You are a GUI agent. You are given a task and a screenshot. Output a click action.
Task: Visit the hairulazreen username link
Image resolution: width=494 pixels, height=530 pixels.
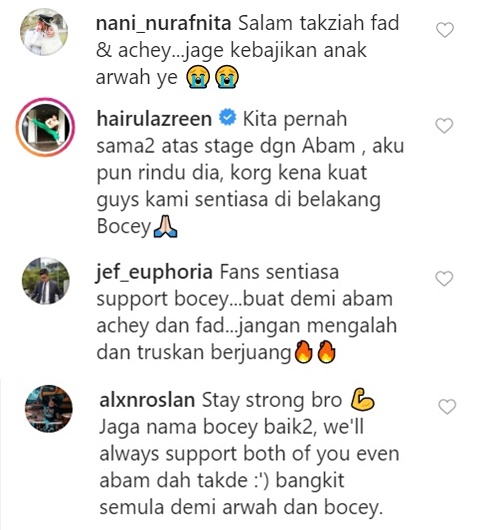(154, 119)
